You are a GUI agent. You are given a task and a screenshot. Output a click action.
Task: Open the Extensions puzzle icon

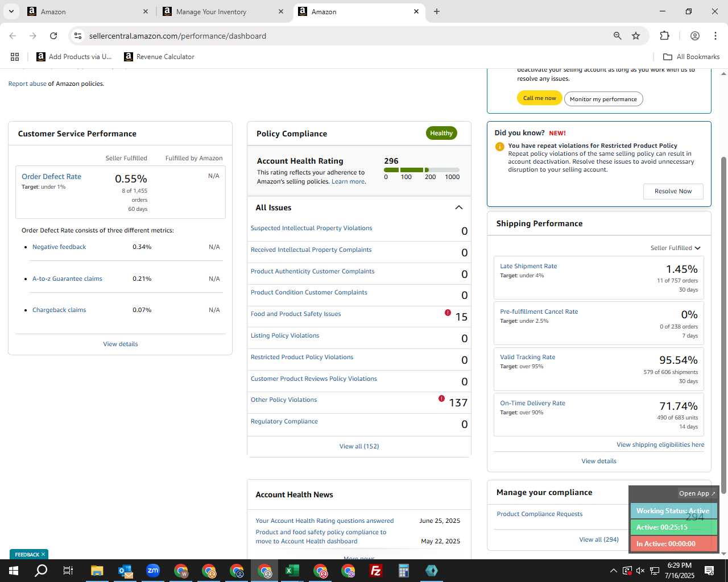click(664, 36)
